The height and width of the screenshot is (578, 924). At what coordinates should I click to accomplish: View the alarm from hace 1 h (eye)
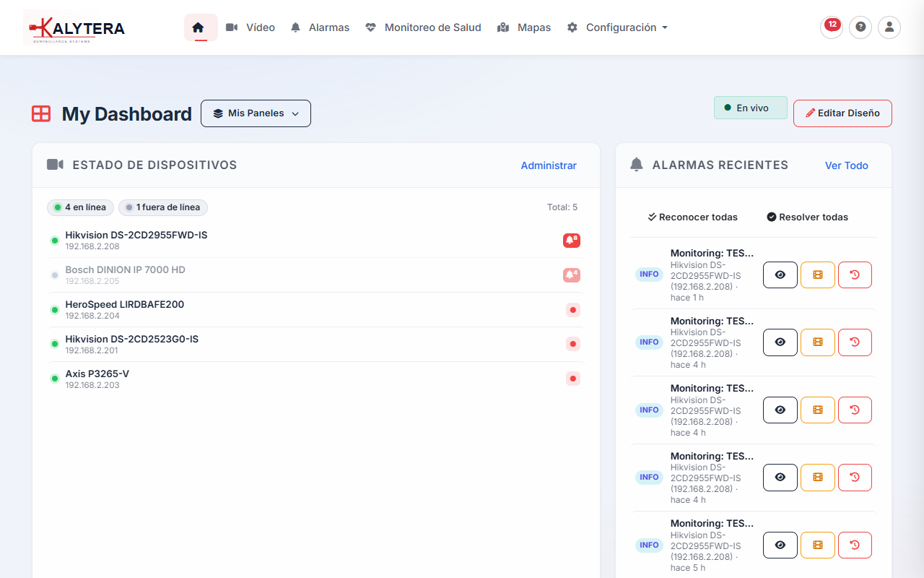pos(780,275)
